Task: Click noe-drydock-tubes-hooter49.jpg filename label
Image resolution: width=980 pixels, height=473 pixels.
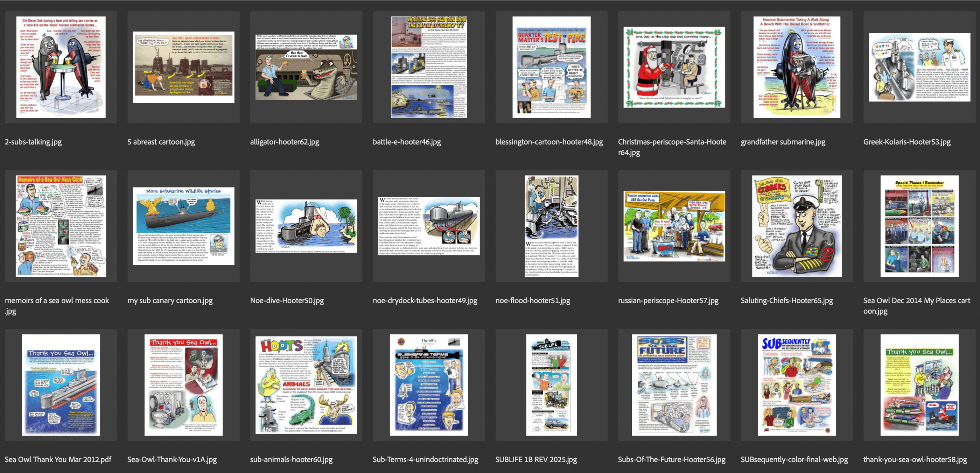Action: [x=425, y=301]
